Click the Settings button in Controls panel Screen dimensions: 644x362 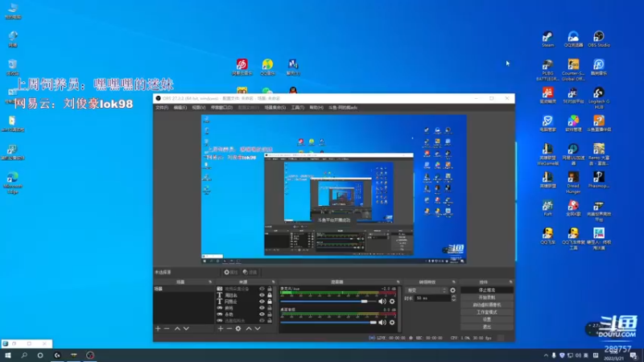click(487, 319)
